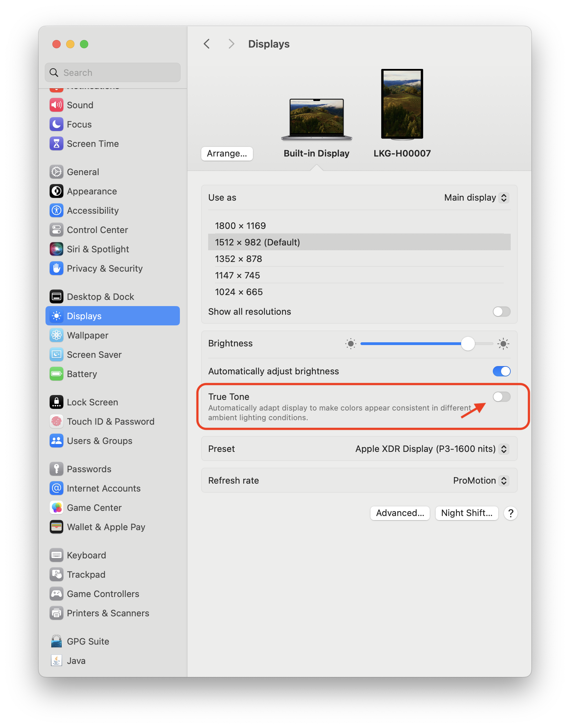Click the Brightness slider handle
Screen dimensions: 570x728
(x=468, y=344)
